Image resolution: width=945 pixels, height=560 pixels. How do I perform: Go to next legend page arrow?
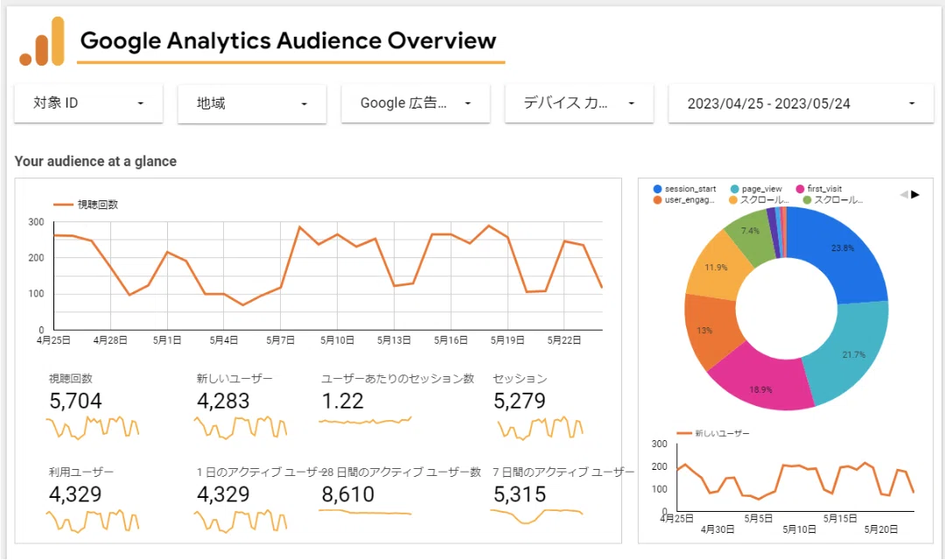tap(915, 194)
